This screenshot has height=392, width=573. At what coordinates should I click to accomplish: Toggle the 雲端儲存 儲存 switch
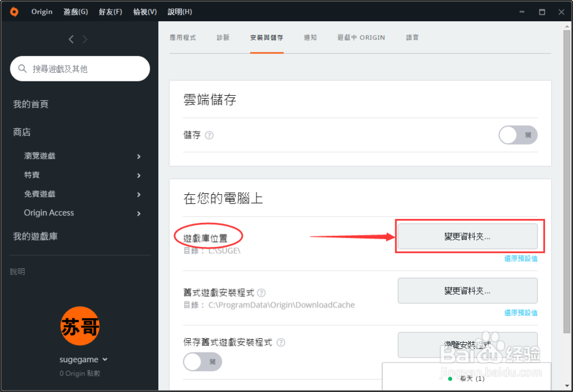coord(518,135)
